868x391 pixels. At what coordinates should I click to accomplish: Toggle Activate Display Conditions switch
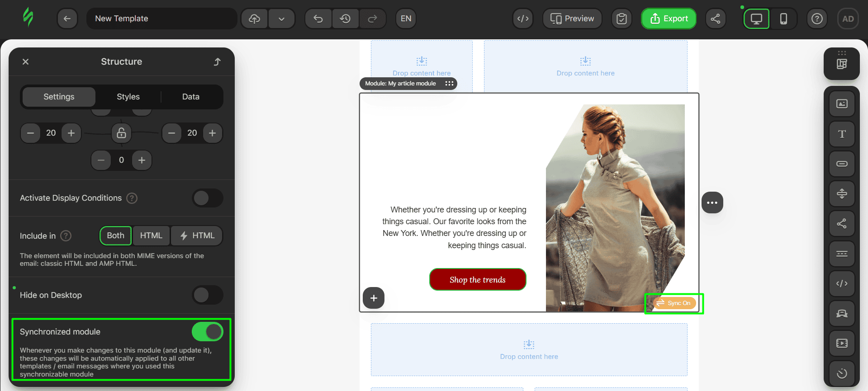(x=208, y=198)
